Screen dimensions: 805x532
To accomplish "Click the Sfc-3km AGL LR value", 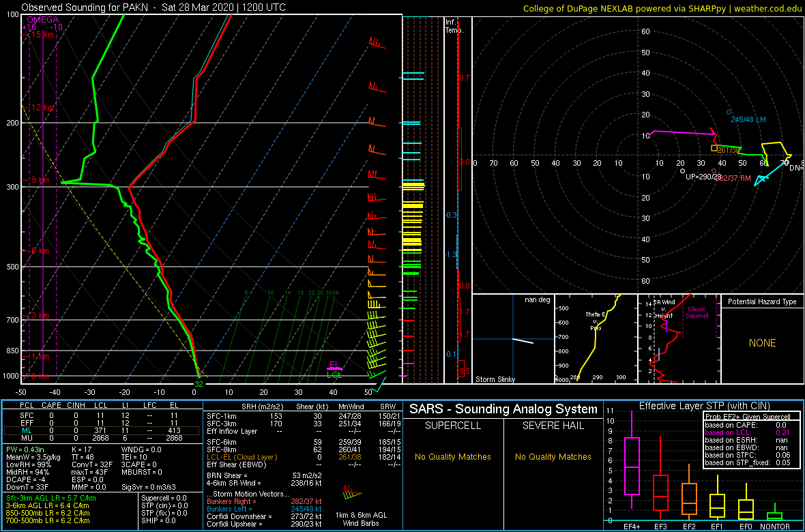I will [51, 499].
